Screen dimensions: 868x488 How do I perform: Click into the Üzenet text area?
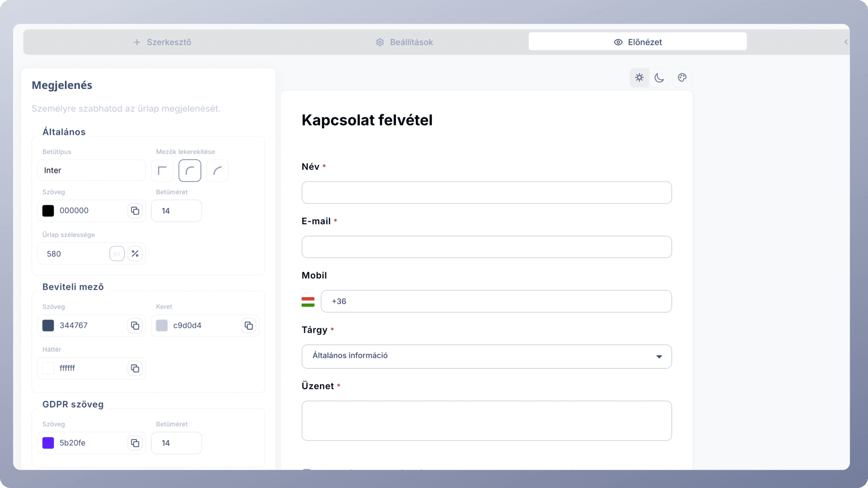coord(487,421)
